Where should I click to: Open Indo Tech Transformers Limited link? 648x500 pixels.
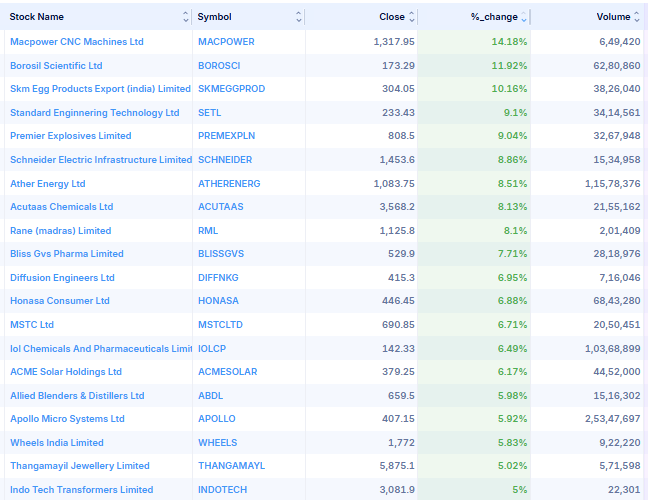click(82, 490)
